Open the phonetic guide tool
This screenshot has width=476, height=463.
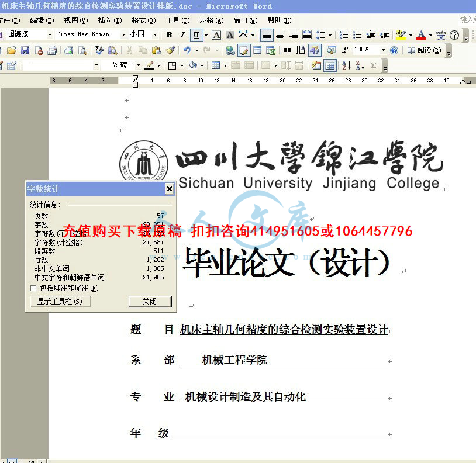pyautogui.click(x=441, y=35)
